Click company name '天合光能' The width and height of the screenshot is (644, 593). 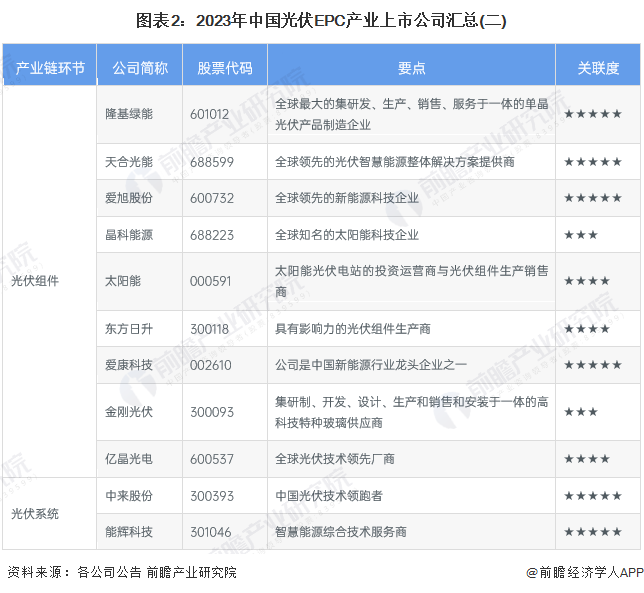tap(129, 162)
